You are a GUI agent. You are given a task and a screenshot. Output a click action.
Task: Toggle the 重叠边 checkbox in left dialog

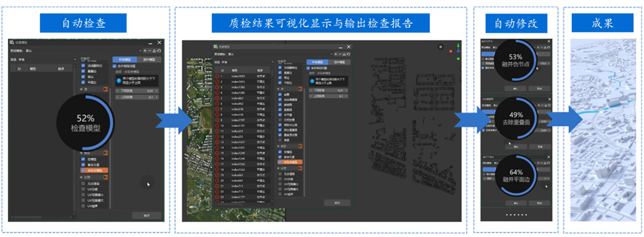point(83,70)
